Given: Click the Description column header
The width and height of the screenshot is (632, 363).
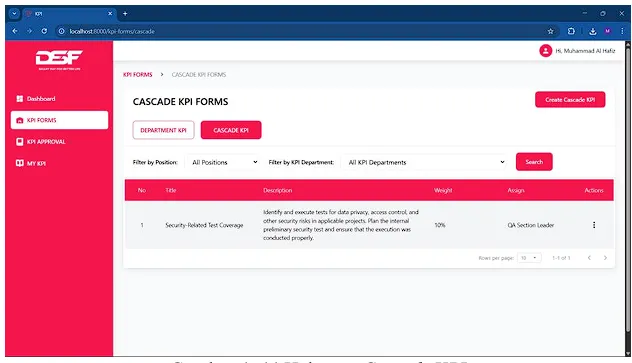Looking at the screenshot, I should (x=277, y=190).
